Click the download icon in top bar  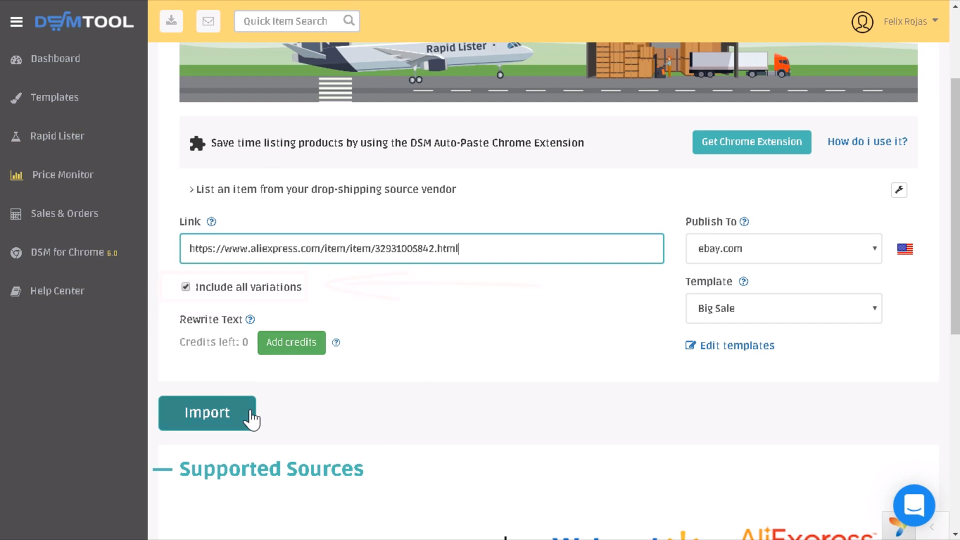click(x=171, y=21)
